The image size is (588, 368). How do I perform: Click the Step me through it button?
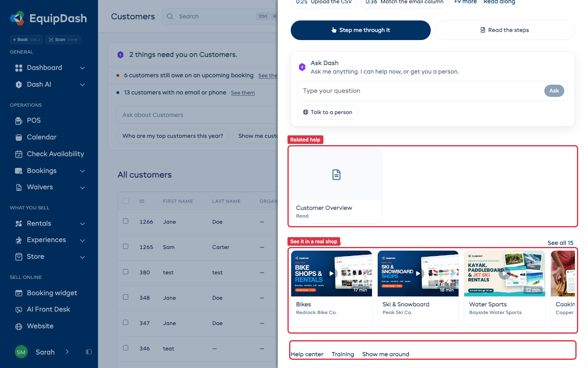click(361, 30)
